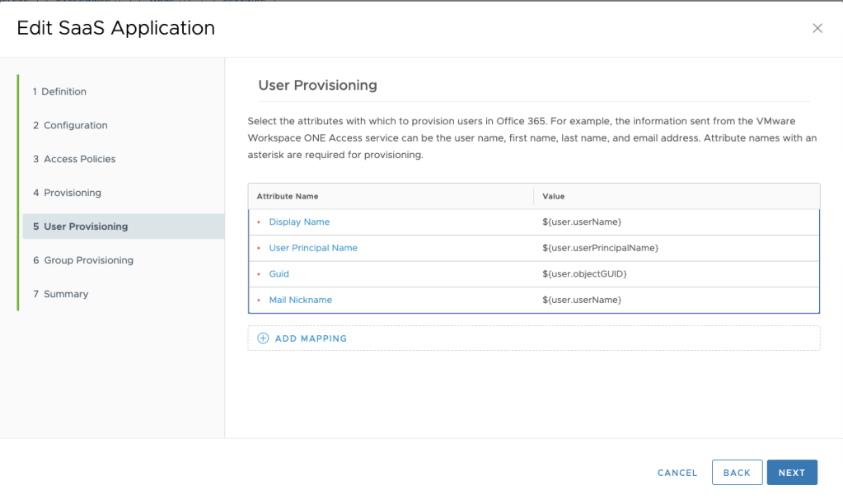This screenshot has height=504, width=843.
Task: Select the Guid attribute link
Action: point(279,274)
